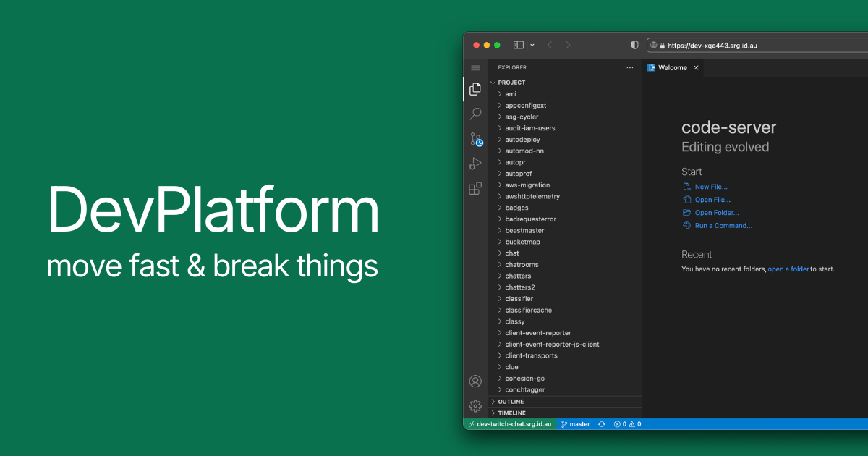This screenshot has height=456, width=868.
Task: Click Run a Command under Start
Action: click(x=723, y=225)
